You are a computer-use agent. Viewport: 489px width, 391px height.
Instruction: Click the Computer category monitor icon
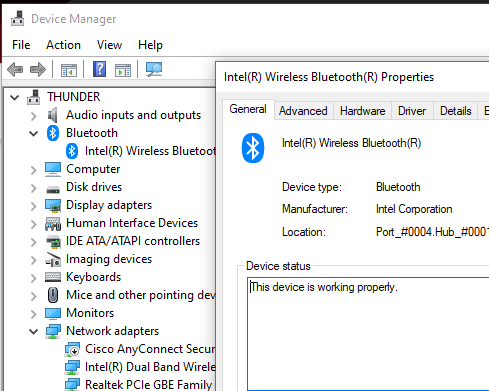pos(53,169)
